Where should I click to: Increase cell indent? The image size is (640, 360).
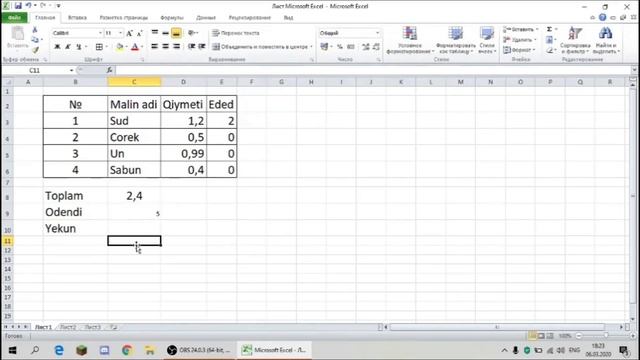click(202, 47)
